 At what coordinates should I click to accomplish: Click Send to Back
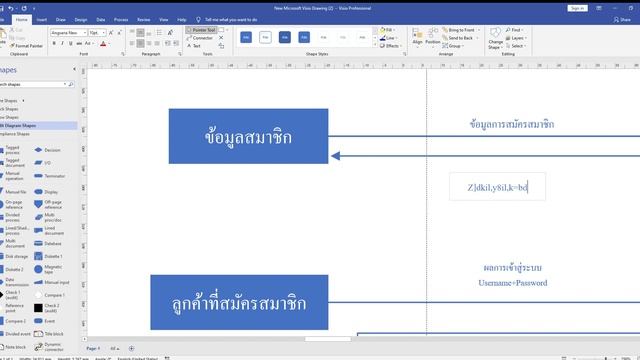460,38
